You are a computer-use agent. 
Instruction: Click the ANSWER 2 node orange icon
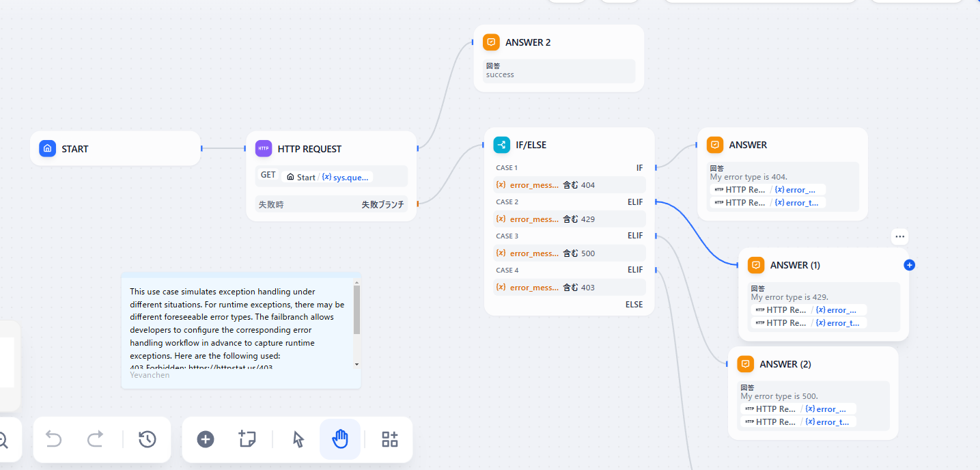491,42
